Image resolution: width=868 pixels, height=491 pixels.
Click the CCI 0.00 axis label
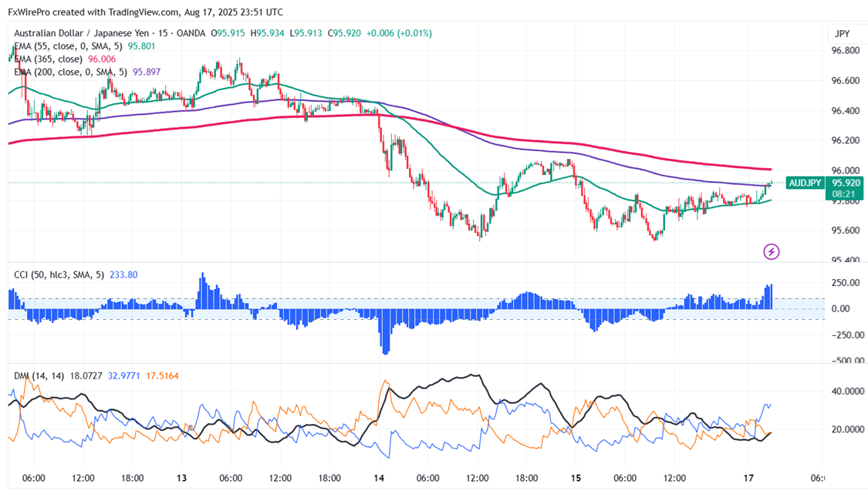coord(841,308)
